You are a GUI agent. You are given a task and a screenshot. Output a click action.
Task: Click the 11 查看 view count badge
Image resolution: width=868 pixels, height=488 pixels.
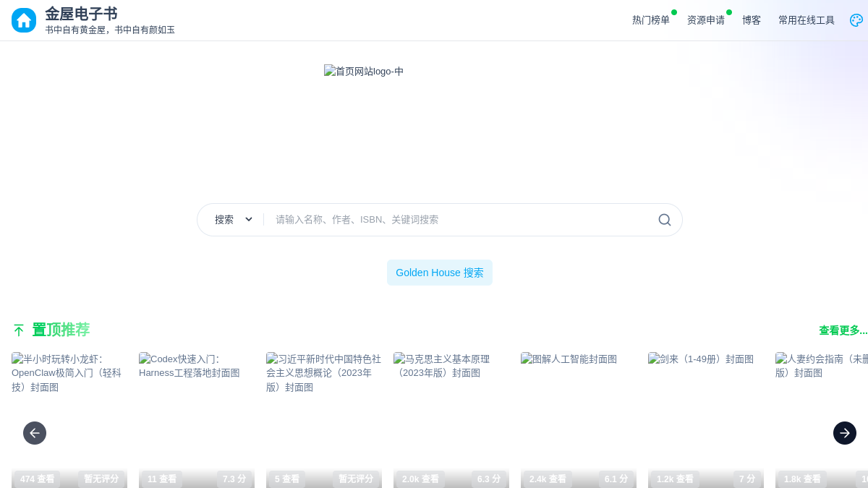pyautogui.click(x=162, y=479)
